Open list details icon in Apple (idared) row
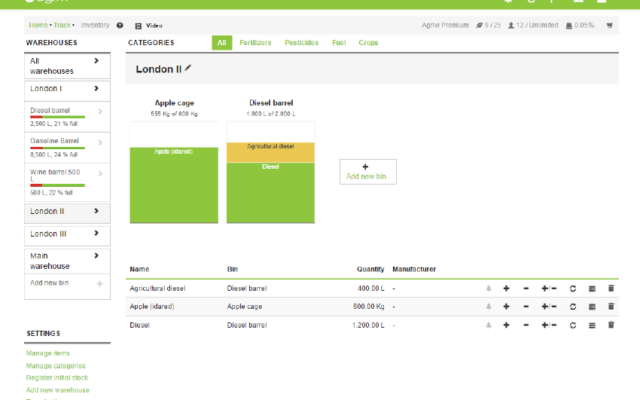The width and height of the screenshot is (640, 400). tap(592, 307)
